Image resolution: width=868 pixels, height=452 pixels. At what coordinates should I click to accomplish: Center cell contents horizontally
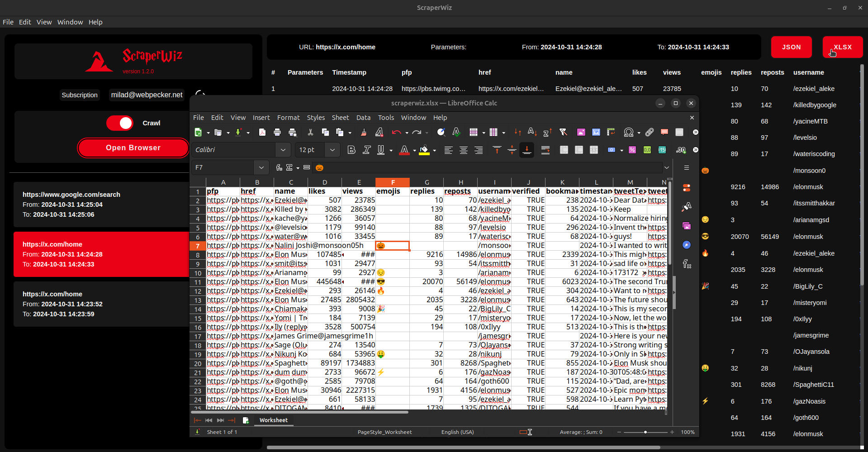coord(464,150)
